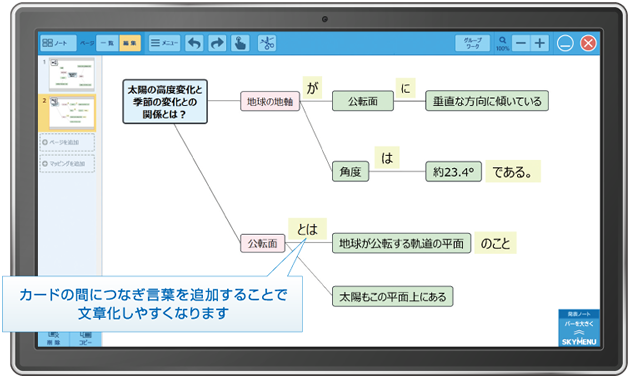Add a page with ページを追加
The width and height of the screenshot is (630, 377).
point(67,142)
